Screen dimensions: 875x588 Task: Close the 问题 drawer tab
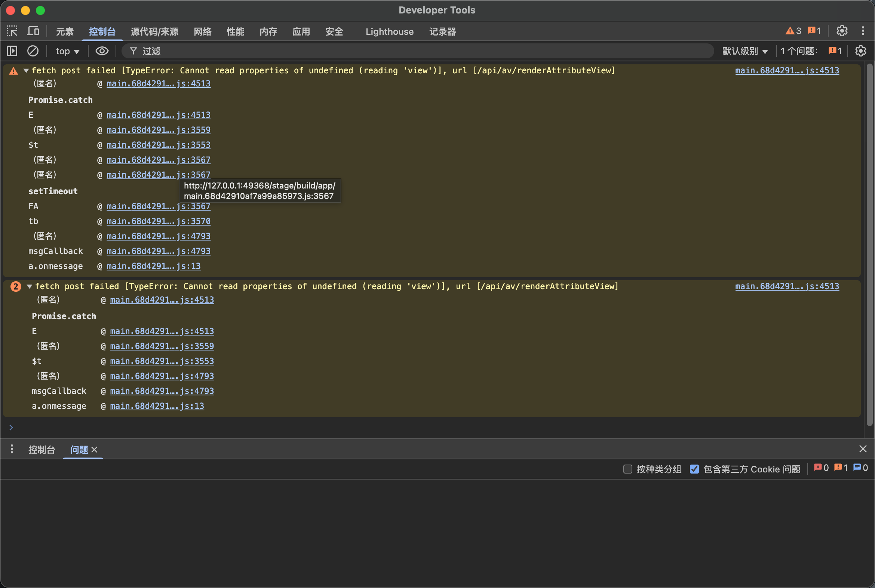[95, 449]
